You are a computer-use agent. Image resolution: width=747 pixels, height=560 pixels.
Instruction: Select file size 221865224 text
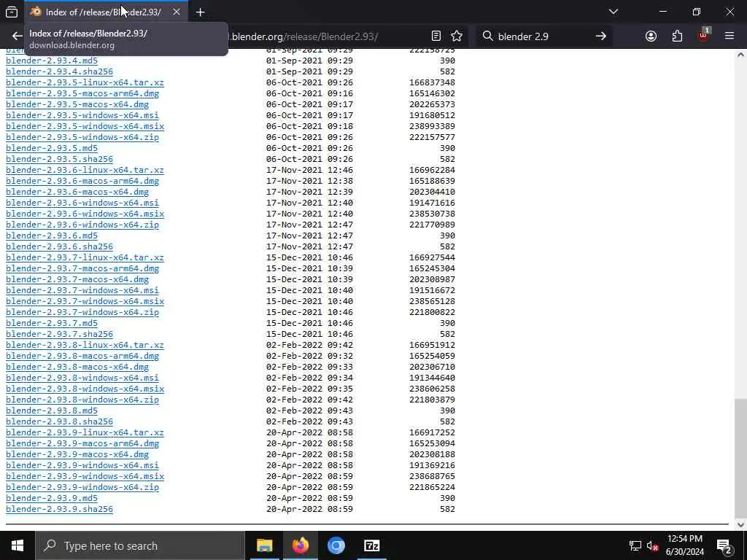click(x=432, y=487)
